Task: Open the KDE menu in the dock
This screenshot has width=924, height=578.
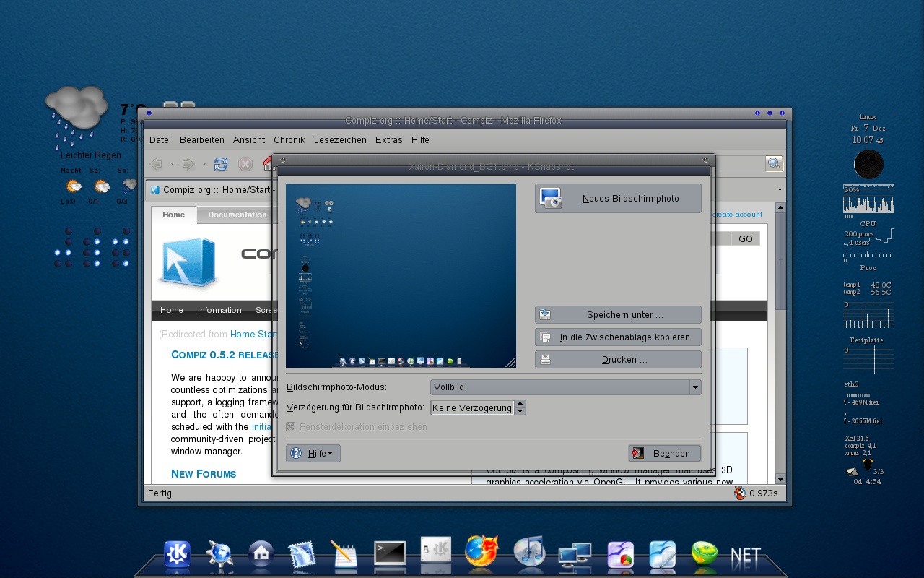Action: point(177,554)
